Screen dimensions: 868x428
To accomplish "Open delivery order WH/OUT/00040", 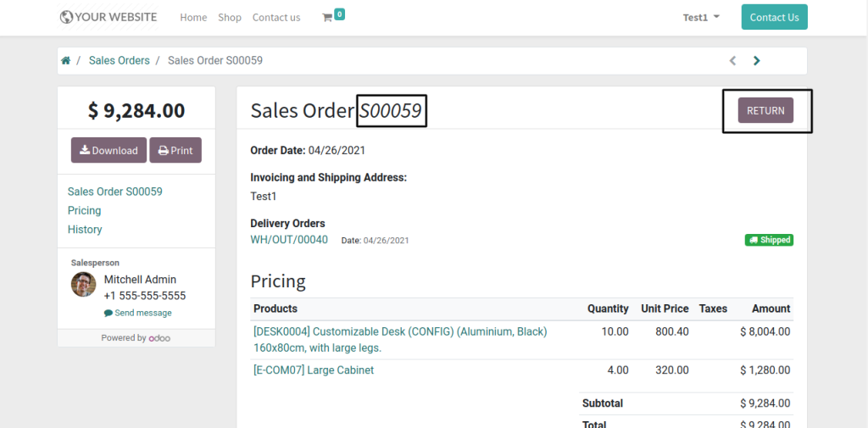I will [289, 240].
